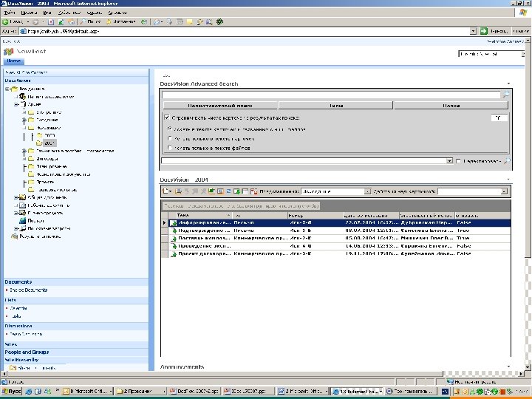
Task: Click the magnifier icon next to the lower search combo box
Action: click(x=506, y=160)
